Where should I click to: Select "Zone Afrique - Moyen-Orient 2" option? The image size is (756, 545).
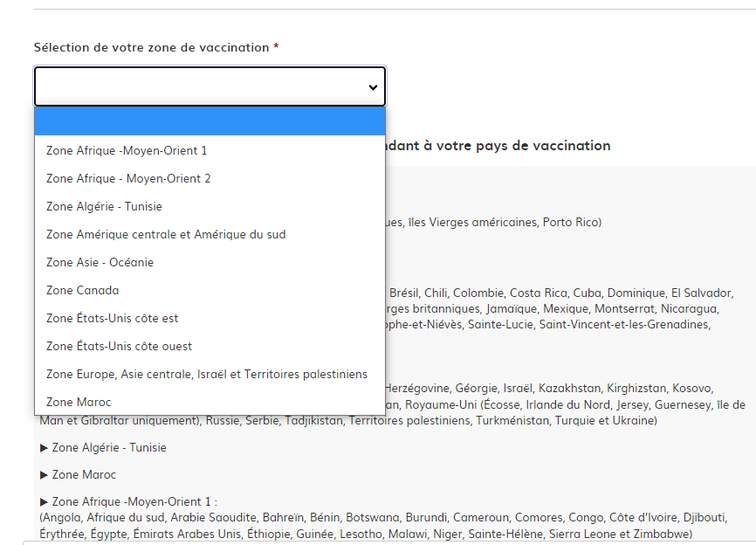(128, 178)
